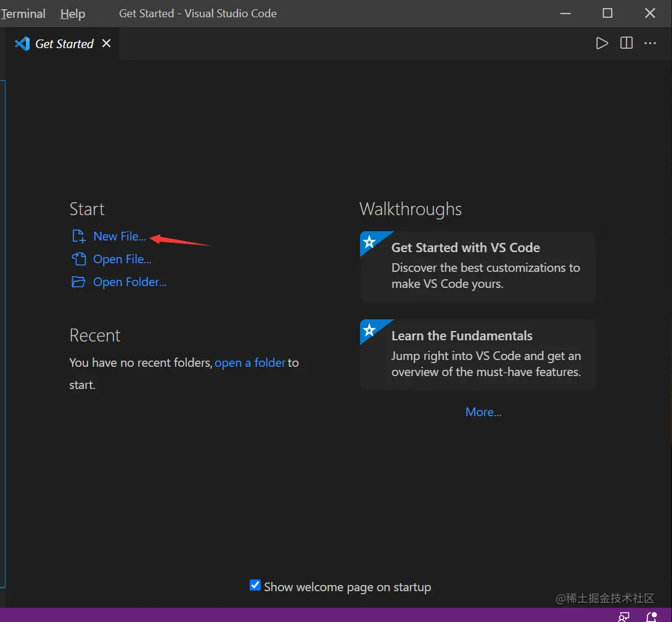Open the More Actions ellipsis menu
Viewport: 672px width, 622px height.
tap(650, 43)
